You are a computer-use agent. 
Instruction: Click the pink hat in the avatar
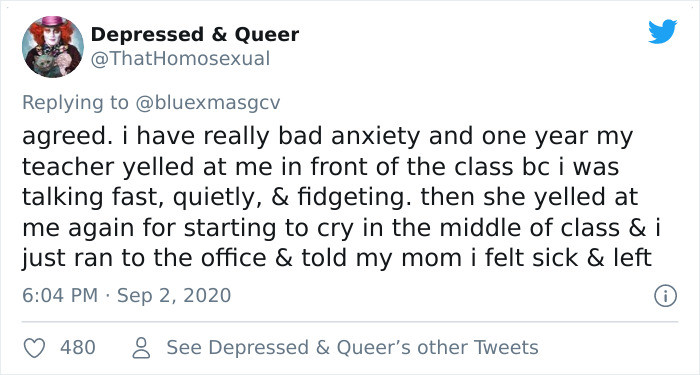pos(53,21)
